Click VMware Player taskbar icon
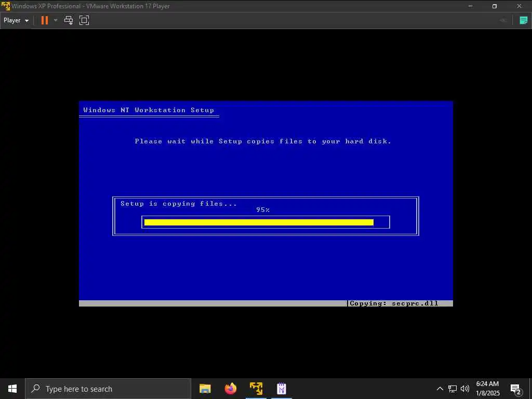Screen dimensions: 532x399 tap(256, 389)
